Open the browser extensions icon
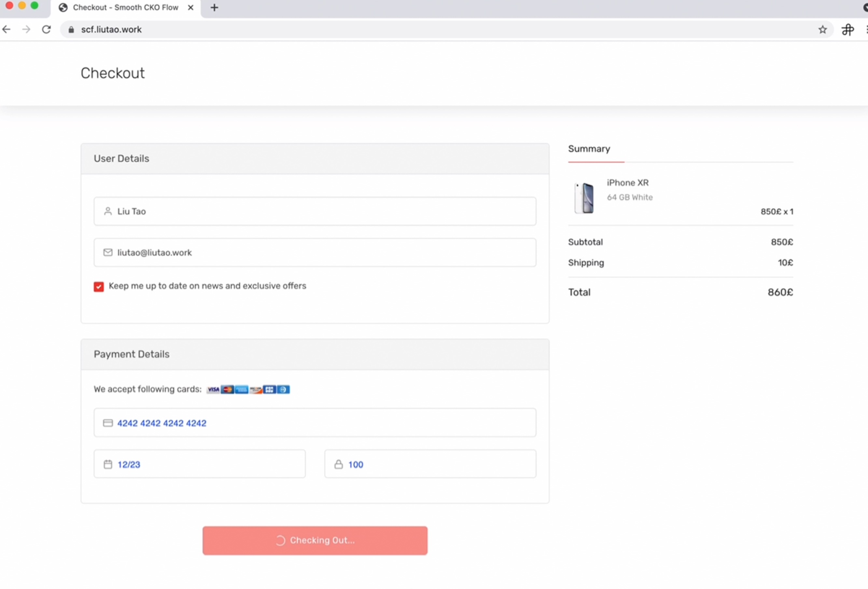This screenshot has height=589, width=868. pyautogui.click(x=847, y=30)
